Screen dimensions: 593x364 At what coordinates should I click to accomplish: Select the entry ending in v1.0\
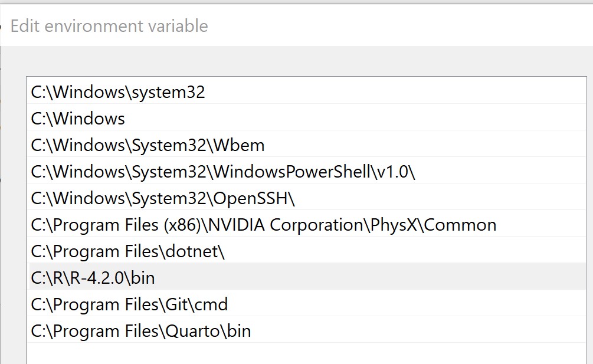point(223,172)
